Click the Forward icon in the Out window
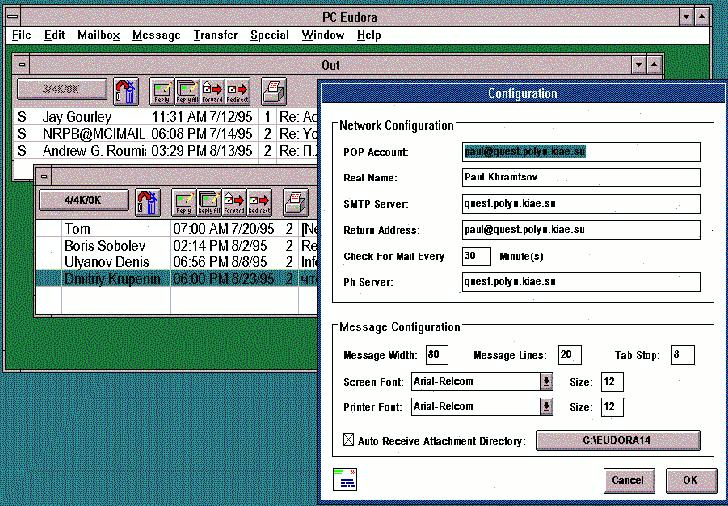Screen dimensions: 728x506 pyautogui.click(x=212, y=92)
